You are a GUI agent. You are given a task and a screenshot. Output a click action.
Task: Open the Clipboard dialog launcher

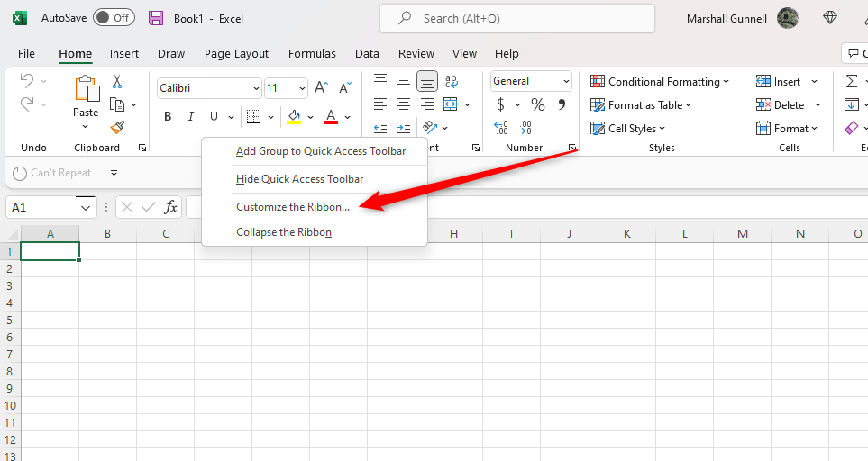tap(142, 148)
